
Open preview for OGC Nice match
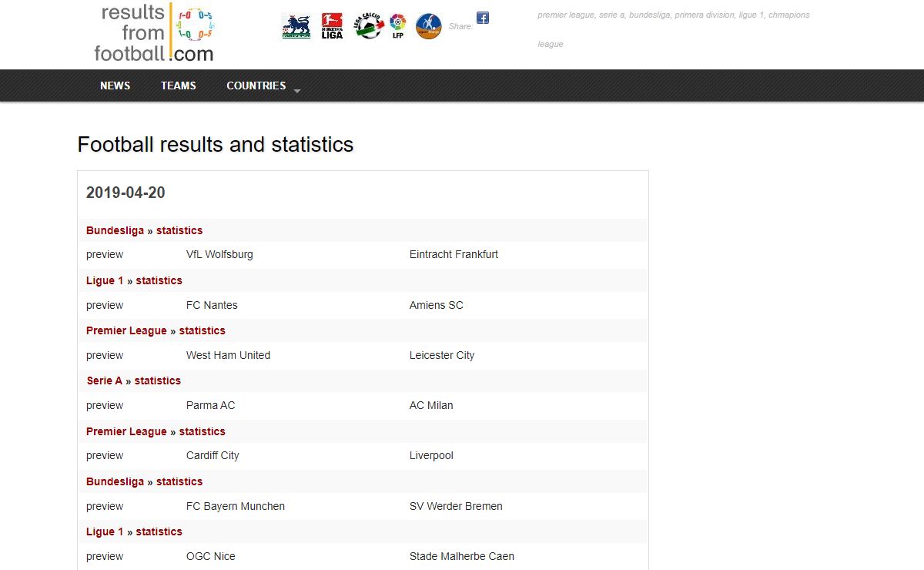(x=105, y=556)
